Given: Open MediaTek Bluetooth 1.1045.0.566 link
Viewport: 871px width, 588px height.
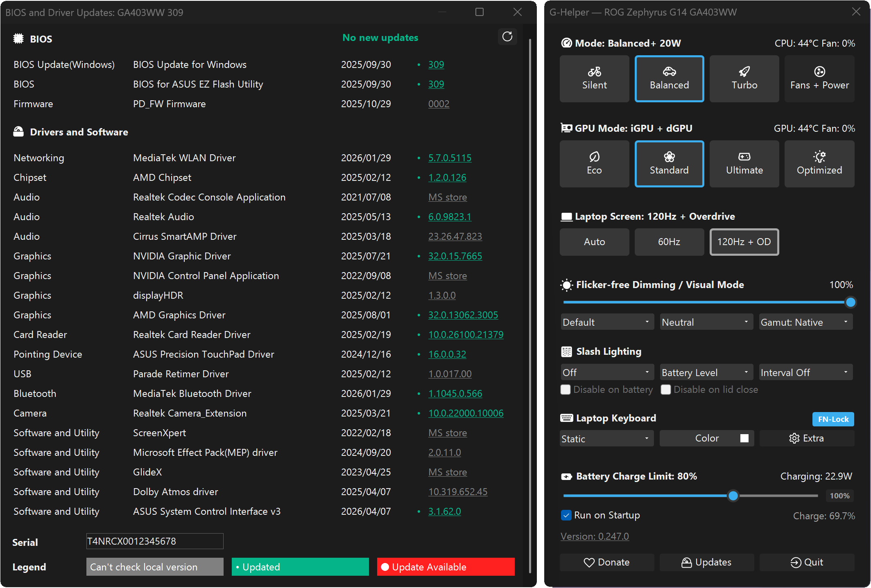Looking at the screenshot, I should 455,394.
